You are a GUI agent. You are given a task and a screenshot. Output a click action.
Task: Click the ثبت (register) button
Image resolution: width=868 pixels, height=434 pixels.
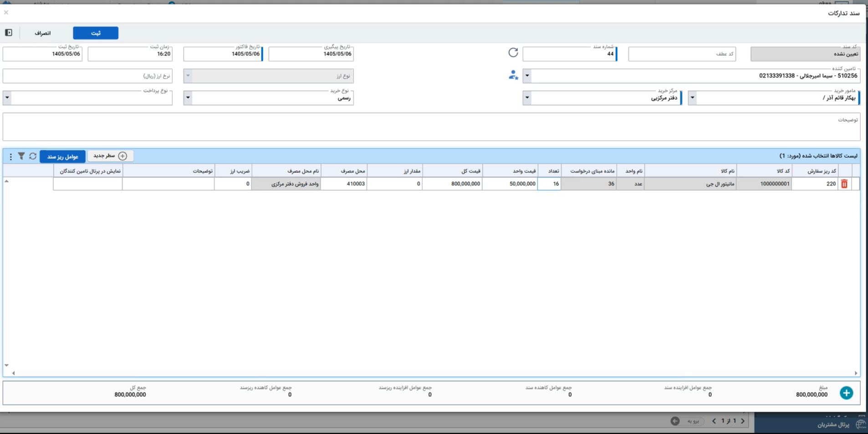[96, 33]
